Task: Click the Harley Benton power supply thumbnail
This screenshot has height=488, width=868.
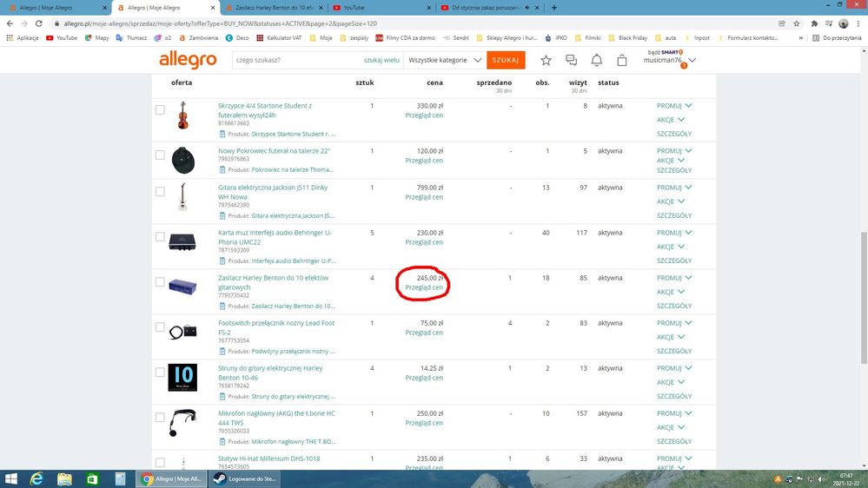Action: [182, 287]
